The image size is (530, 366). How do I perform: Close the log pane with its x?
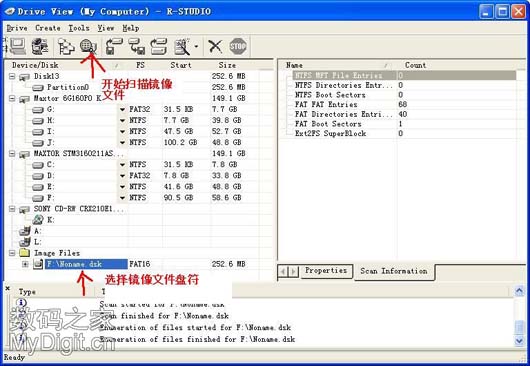click(8, 288)
